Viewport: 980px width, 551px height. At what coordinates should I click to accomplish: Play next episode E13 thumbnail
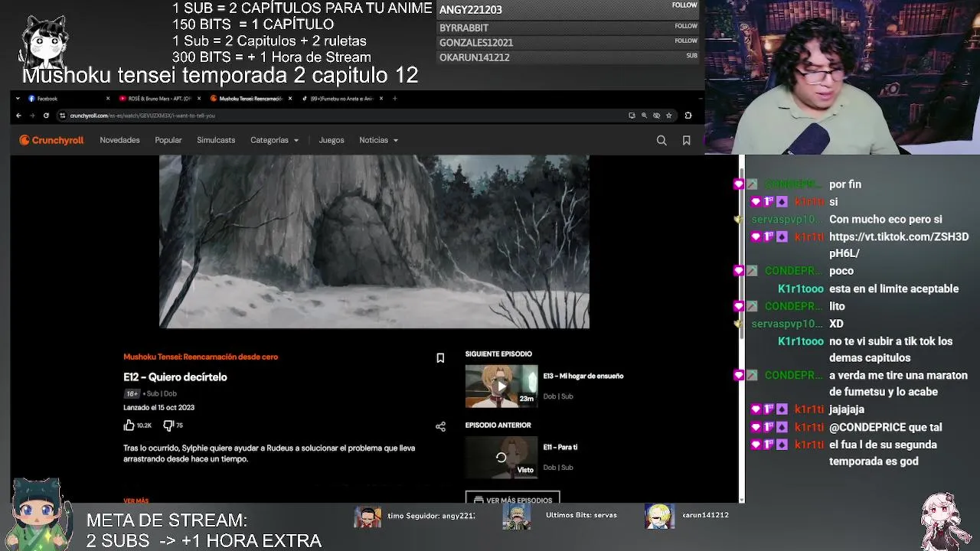[x=501, y=386]
